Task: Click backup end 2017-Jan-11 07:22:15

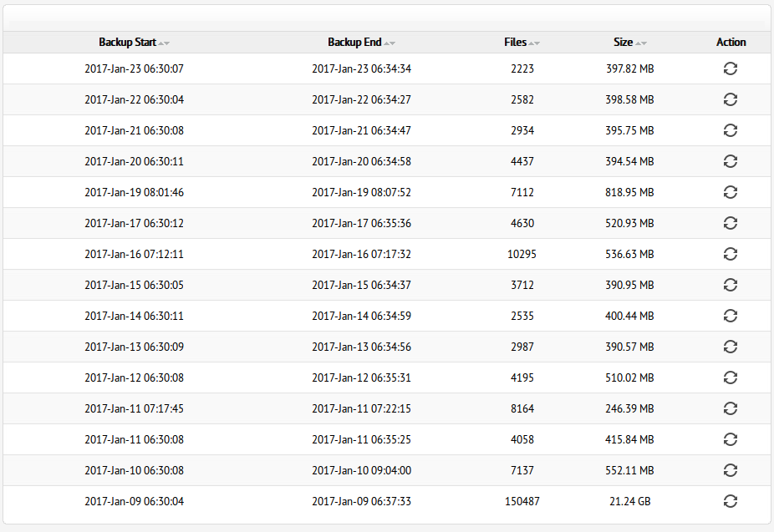Action: click(361, 408)
